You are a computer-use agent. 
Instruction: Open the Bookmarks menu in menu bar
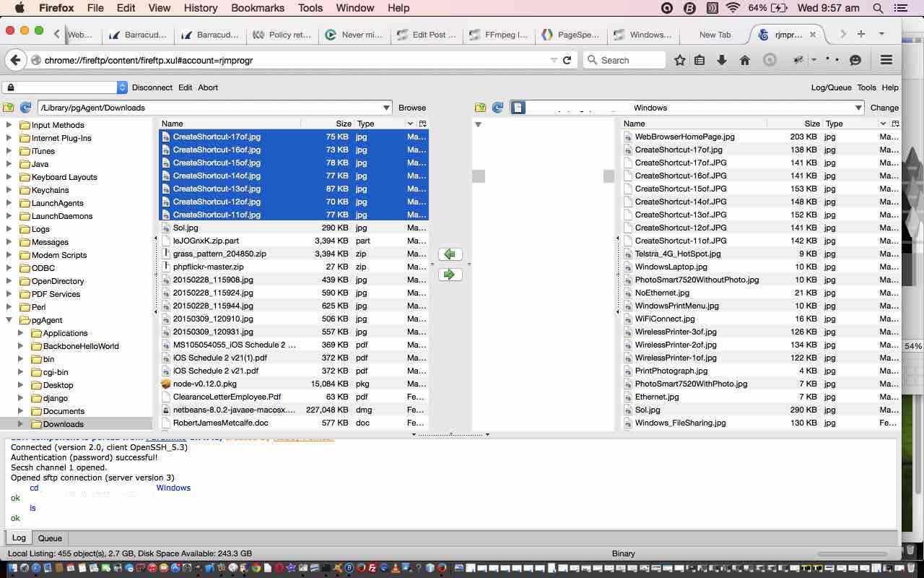click(x=258, y=8)
